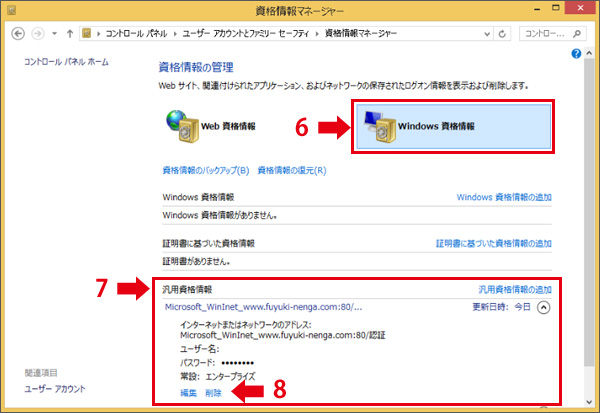This screenshot has width=600, height=413.
Task: Click the scrollbar down arrow
Action: click(589, 402)
